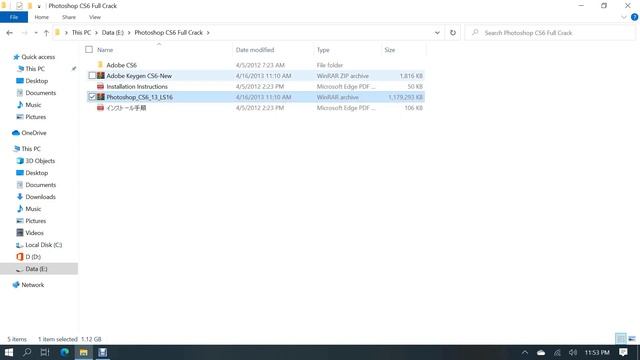Open 3D Objects folder in sidebar
This screenshot has height=360, width=640.
coord(40,161)
